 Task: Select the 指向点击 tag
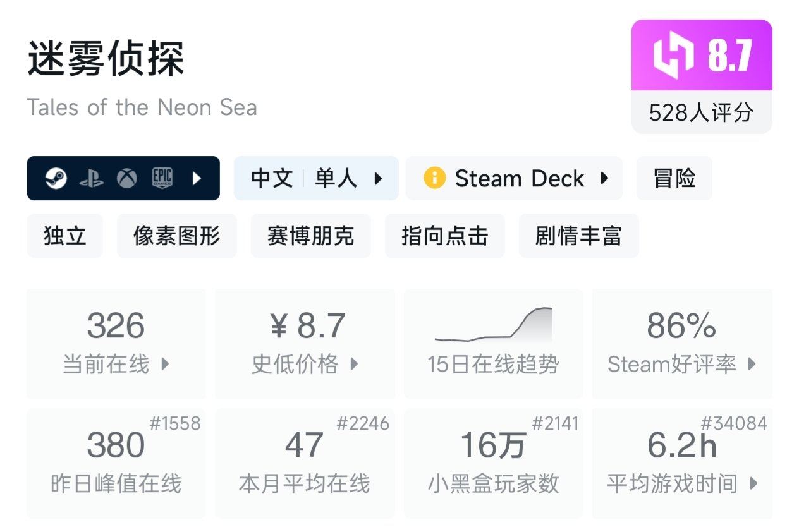pos(444,236)
